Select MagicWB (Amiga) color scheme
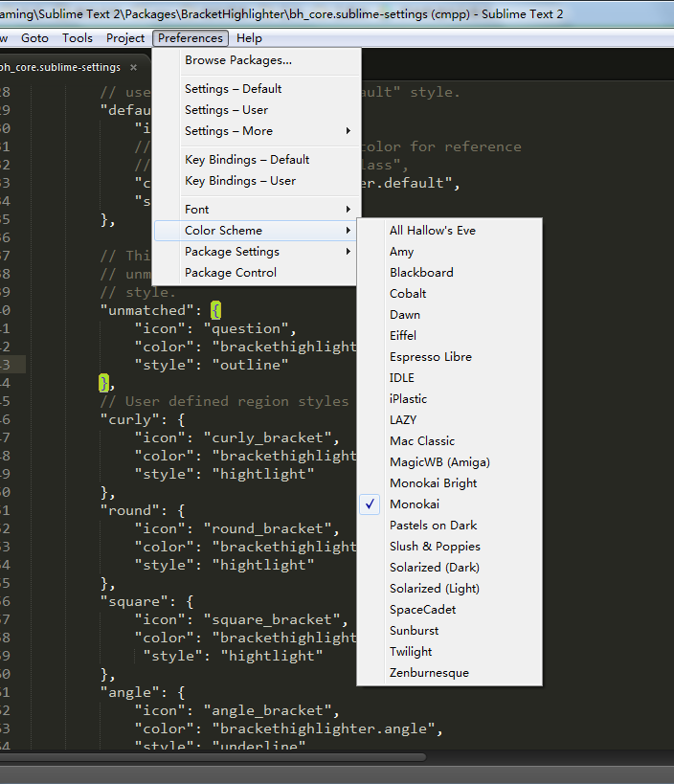 click(x=450, y=462)
